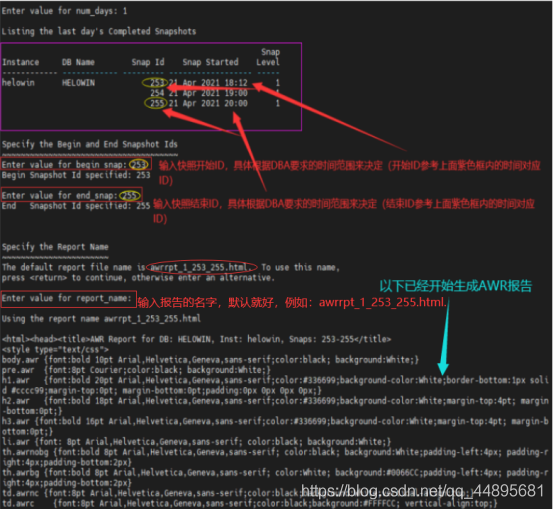Click the red annotation for end snap ID
Image resolution: width=553 pixels, height=510 pixels.
pyautogui.click(x=344, y=211)
